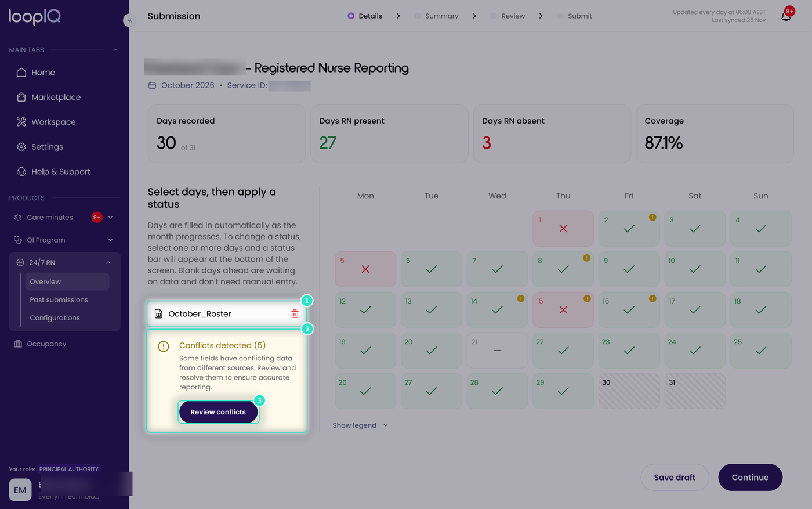Collapse the sidebar with the double-chevron icon

129,20
